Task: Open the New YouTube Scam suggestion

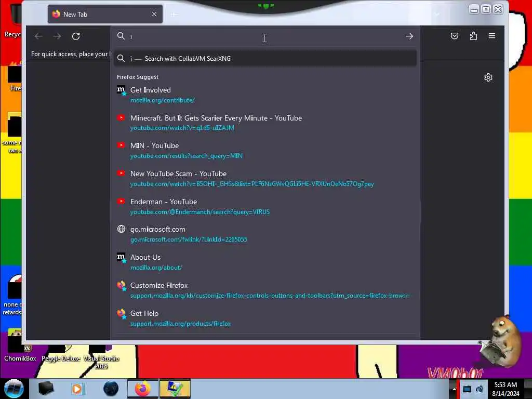Action: point(265,179)
